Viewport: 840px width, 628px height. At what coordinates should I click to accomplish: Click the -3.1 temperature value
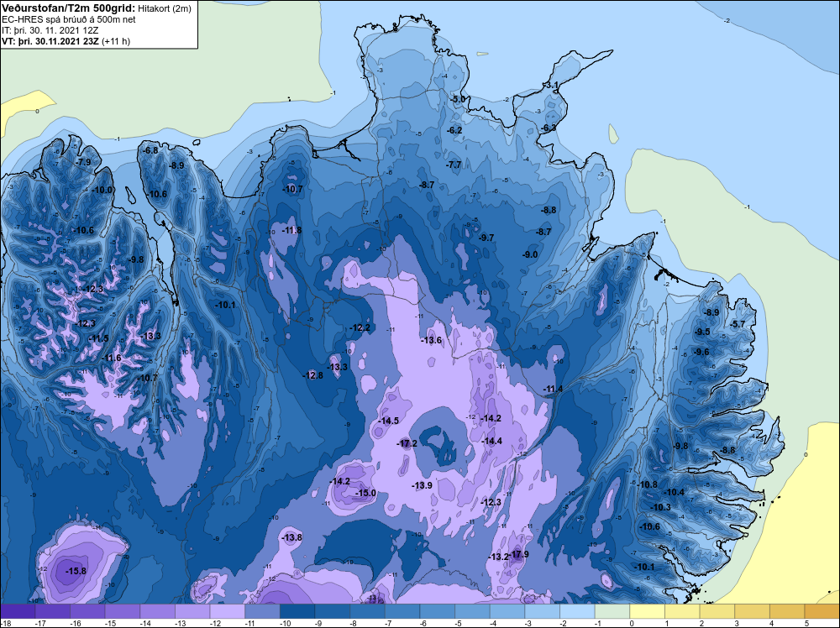(551, 85)
